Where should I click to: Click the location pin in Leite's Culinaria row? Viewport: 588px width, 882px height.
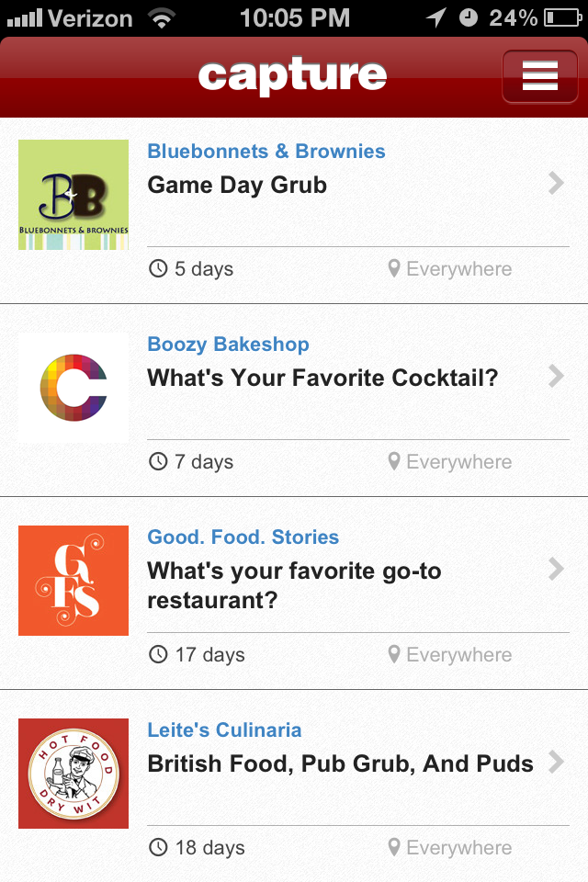point(394,848)
